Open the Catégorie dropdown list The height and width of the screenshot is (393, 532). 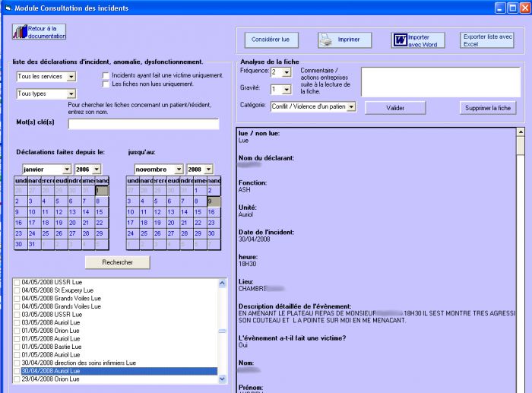[351, 106]
